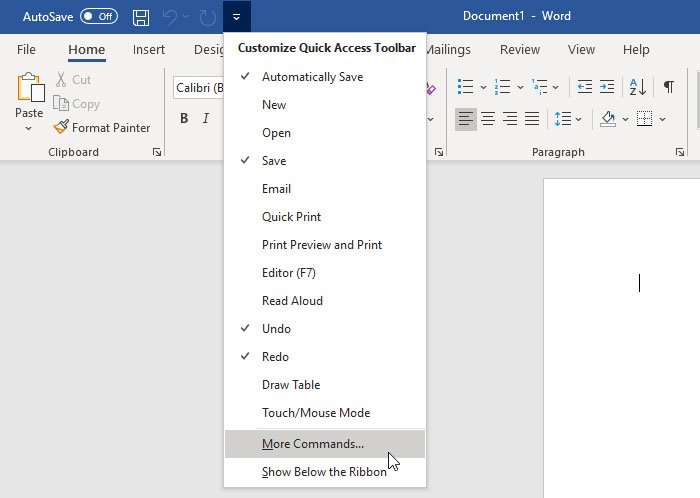The image size is (700, 498).
Task: Switch to the Insert tab
Action: click(x=149, y=49)
